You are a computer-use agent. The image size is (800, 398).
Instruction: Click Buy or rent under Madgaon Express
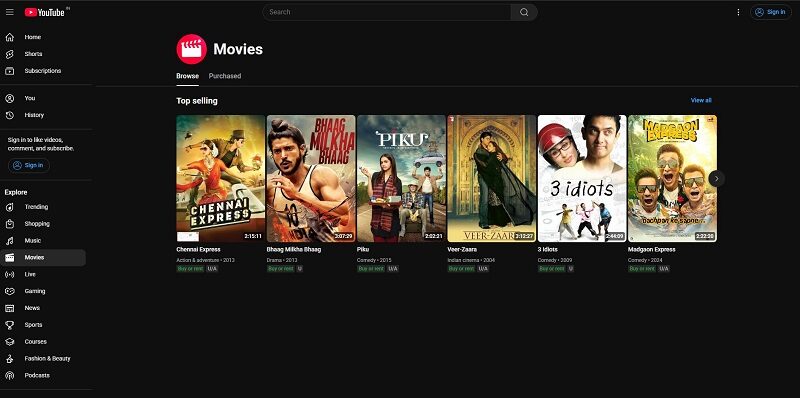tap(642, 269)
